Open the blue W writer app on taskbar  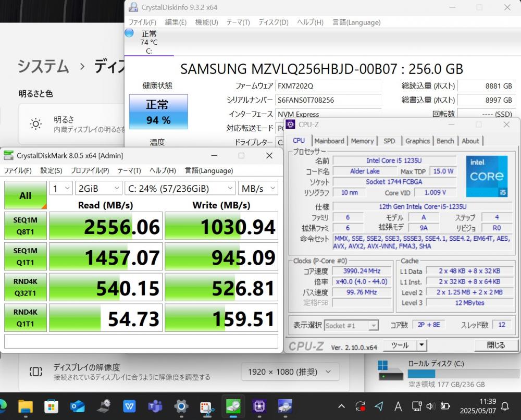(x=129, y=406)
